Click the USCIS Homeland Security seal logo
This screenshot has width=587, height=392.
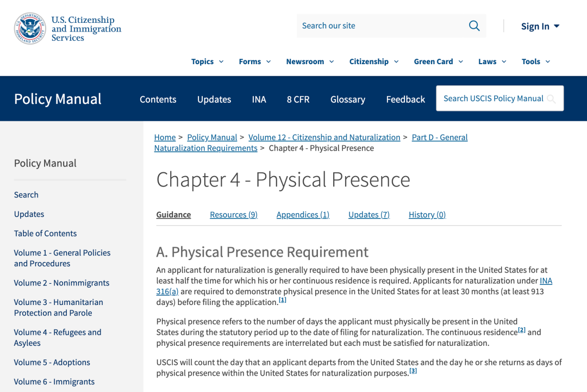tap(30, 28)
